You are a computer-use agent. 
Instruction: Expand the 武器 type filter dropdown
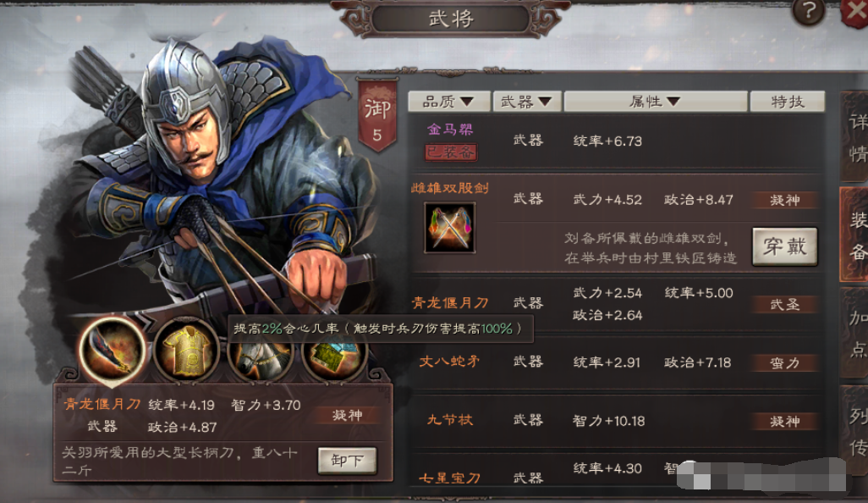pyautogui.click(x=527, y=102)
